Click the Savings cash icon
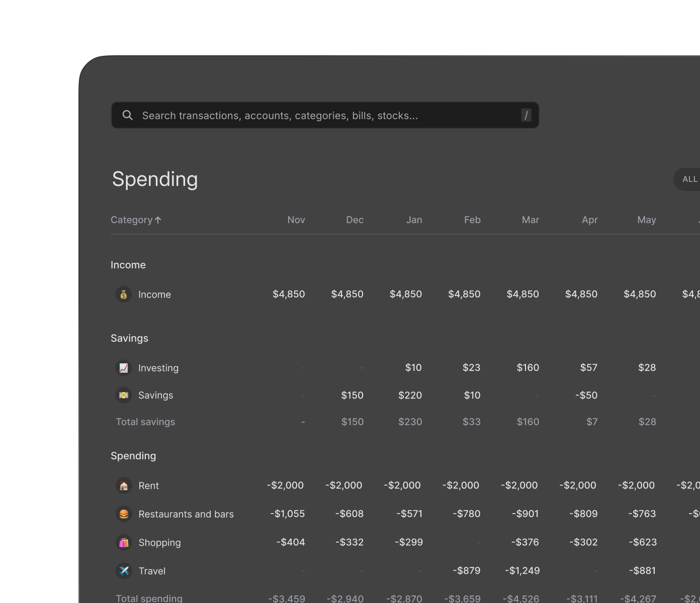Image resolution: width=700 pixels, height=603 pixels. (x=124, y=395)
